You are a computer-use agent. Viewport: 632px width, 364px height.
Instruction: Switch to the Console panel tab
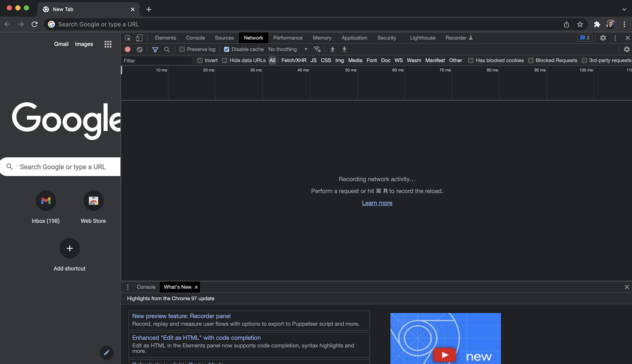pyautogui.click(x=195, y=38)
